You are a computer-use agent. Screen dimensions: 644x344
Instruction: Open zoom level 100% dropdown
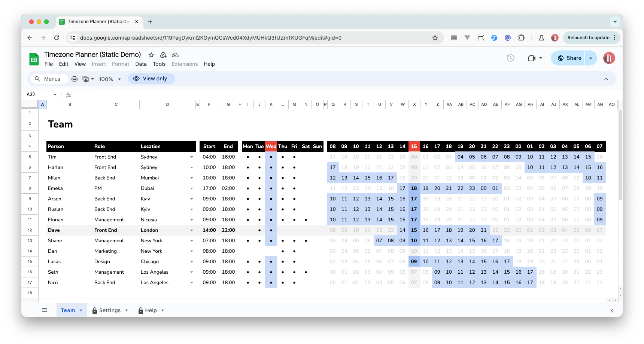(110, 79)
